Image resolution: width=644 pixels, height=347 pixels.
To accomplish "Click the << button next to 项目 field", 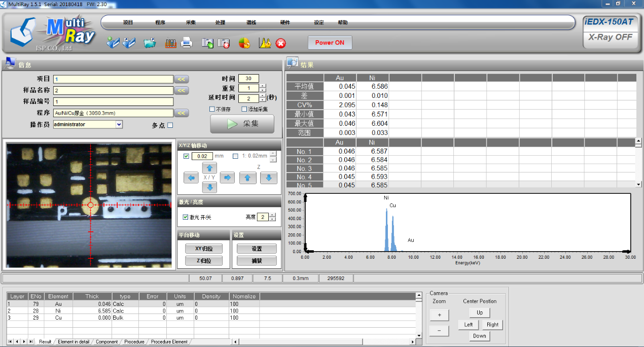I will click(182, 79).
